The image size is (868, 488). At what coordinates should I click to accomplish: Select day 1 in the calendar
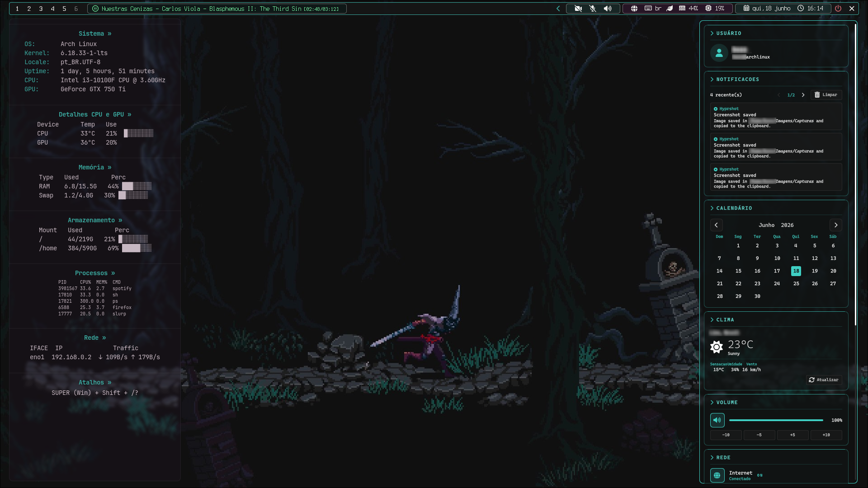[x=738, y=246]
